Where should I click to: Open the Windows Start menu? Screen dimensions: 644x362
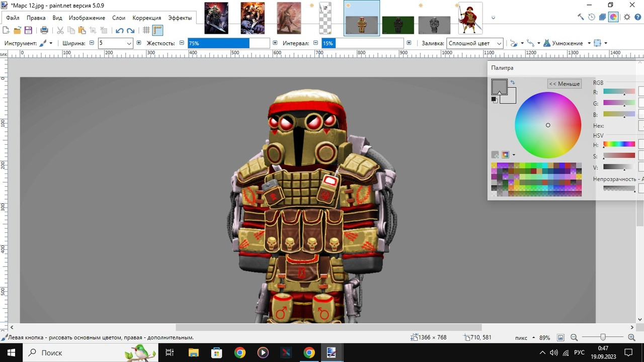pyautogui.click(x=11, y=353)
